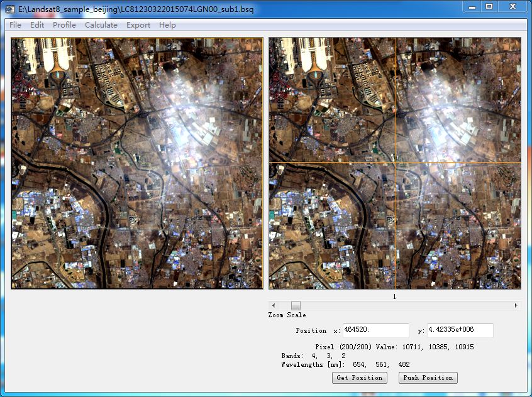
Task: Close the image viewer window
Action: point(512,6)
